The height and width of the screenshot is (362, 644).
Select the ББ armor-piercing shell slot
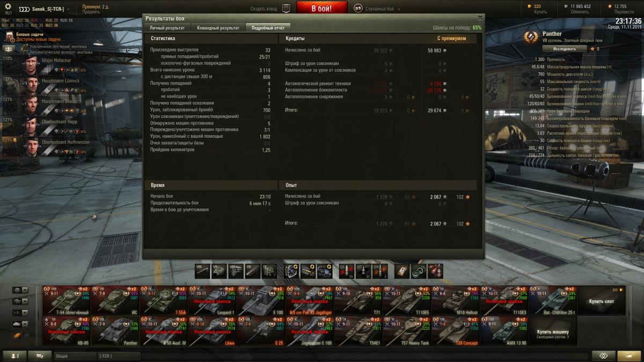pyautogui.click(x=347, y=271)
